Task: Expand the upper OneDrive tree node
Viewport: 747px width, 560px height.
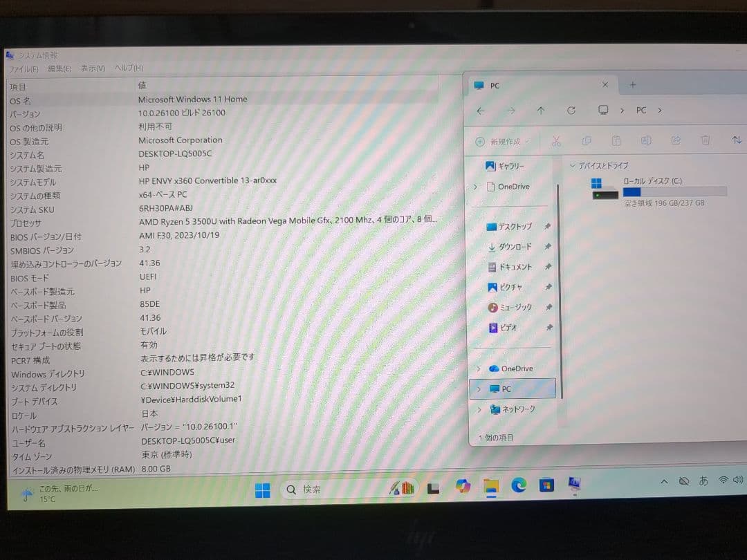Action: (475, 187)
